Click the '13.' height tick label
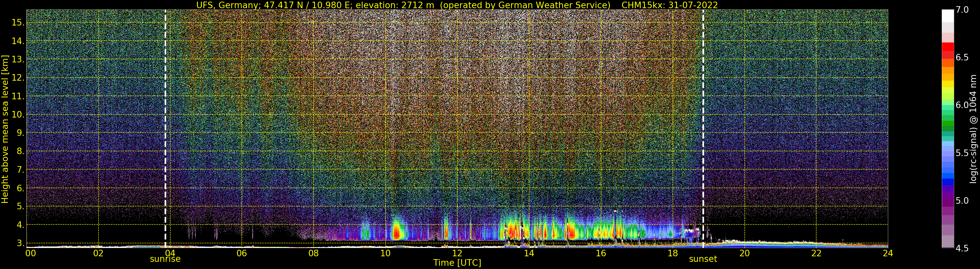This screenshot has height=269, width=980. point(18,59)
